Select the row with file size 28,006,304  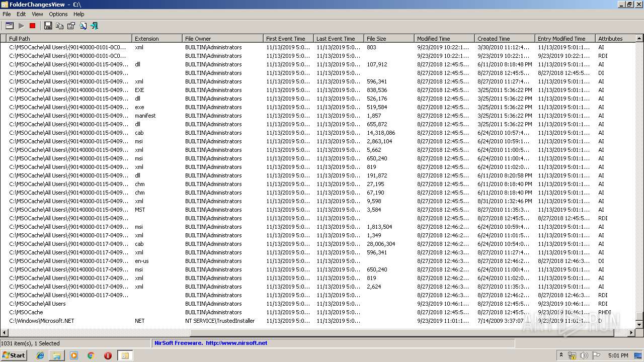318,244
